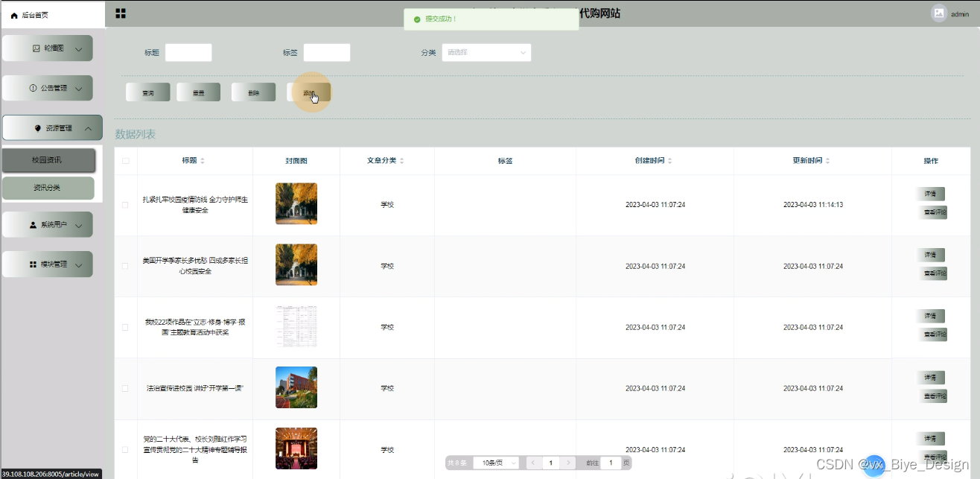Click the 前往 page number input
Viewport: 980px width, 479px height.
coord(611,463)
